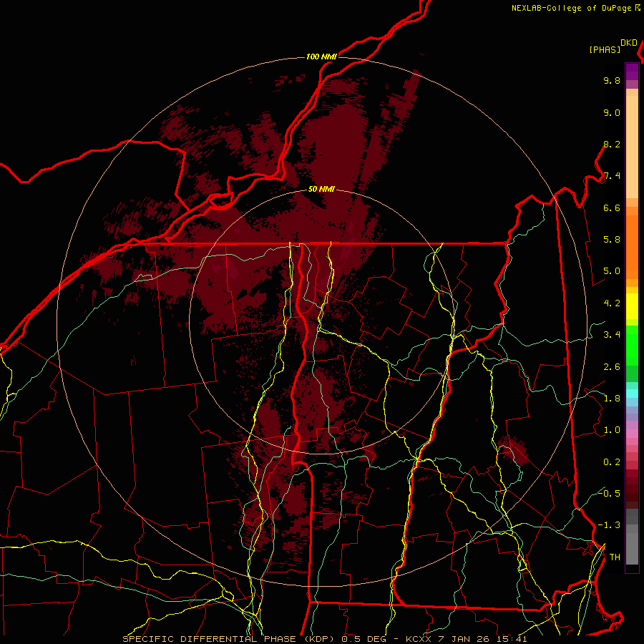This screenshot has height=644, width=644.
Task: Click the -0.5 value on the color scale
Action: tap(609, 494)
